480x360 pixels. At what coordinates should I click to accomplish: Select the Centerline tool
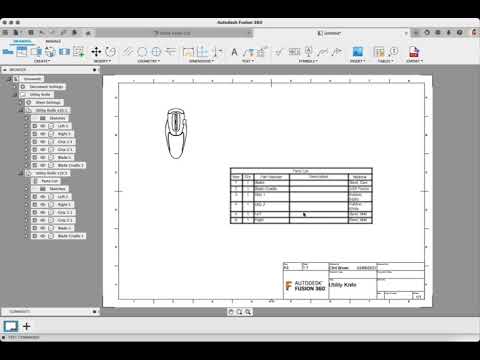pyautogui.click(x=128, y=52)
